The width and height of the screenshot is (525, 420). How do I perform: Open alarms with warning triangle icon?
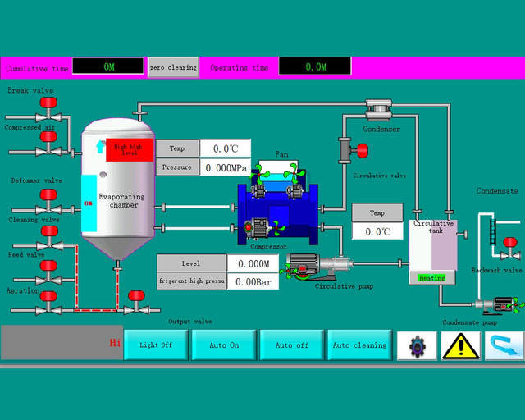click(x=461, y=346)
